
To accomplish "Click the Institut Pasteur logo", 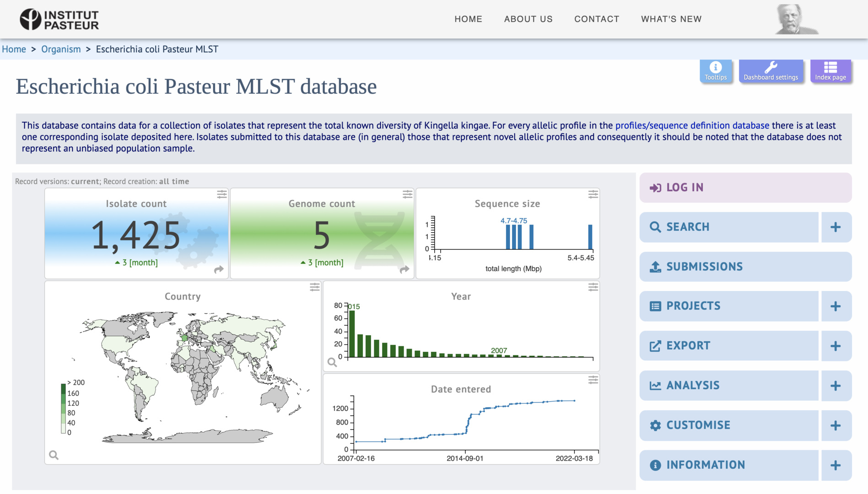I will point(59,20).
